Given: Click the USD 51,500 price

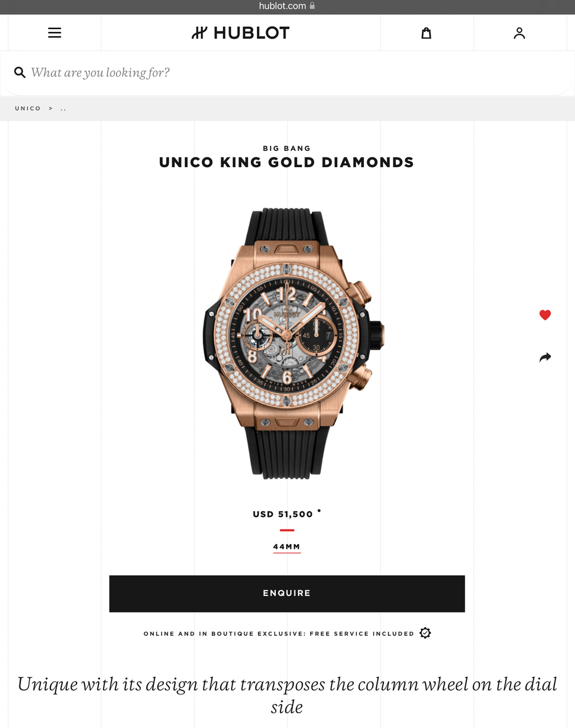Looking at the screenshot, I should tap(283, 514).
